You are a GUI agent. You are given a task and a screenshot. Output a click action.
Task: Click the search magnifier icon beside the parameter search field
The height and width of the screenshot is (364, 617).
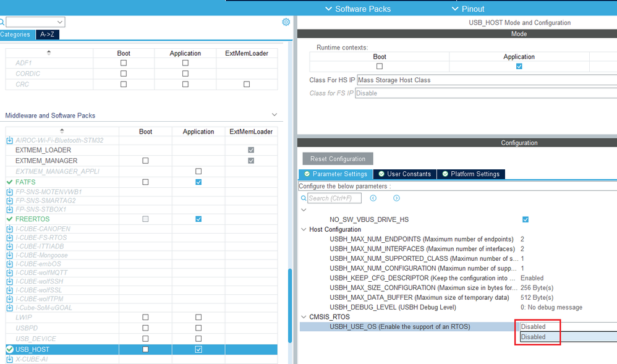point(304,198)
